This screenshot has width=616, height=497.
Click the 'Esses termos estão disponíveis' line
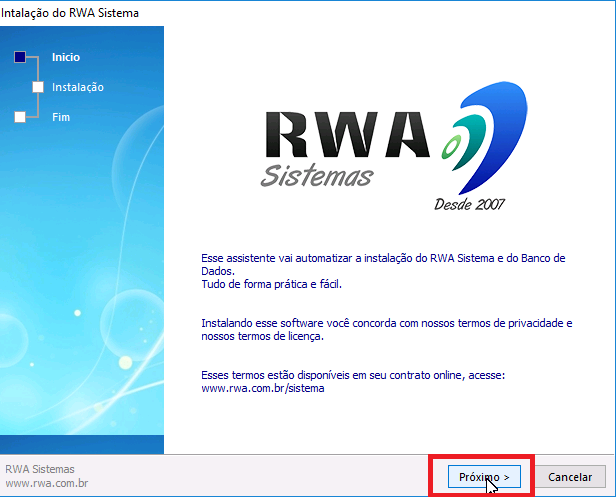click(353, 375)
